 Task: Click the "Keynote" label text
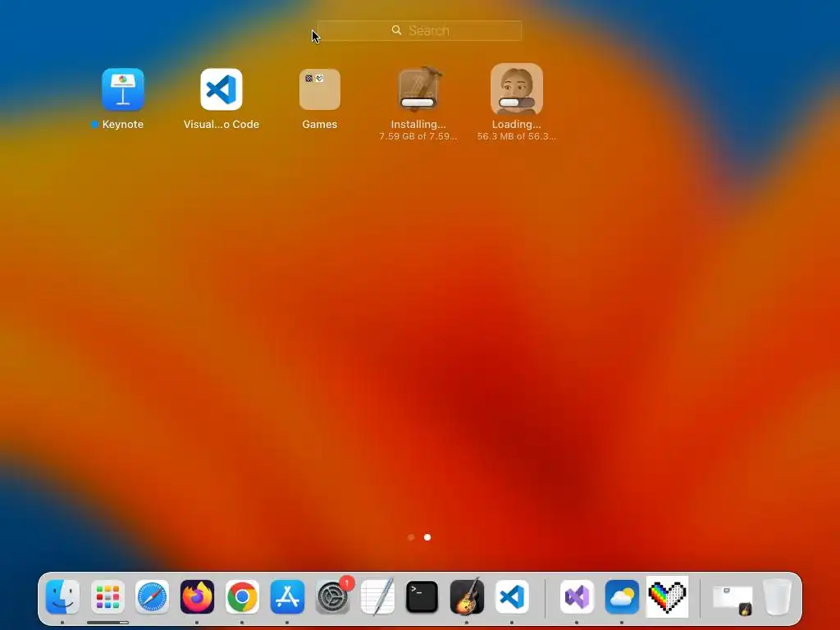(123, 125)
